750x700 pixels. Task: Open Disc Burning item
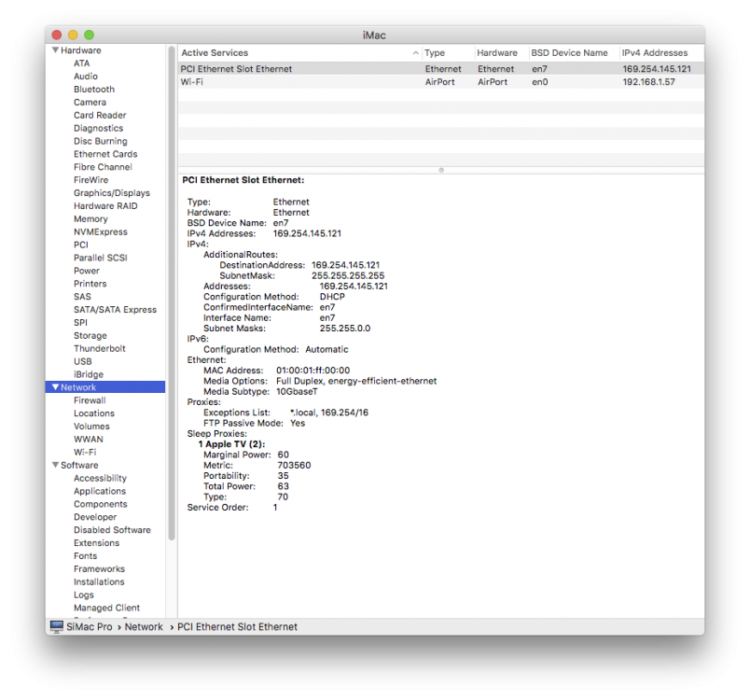(101, 141)
